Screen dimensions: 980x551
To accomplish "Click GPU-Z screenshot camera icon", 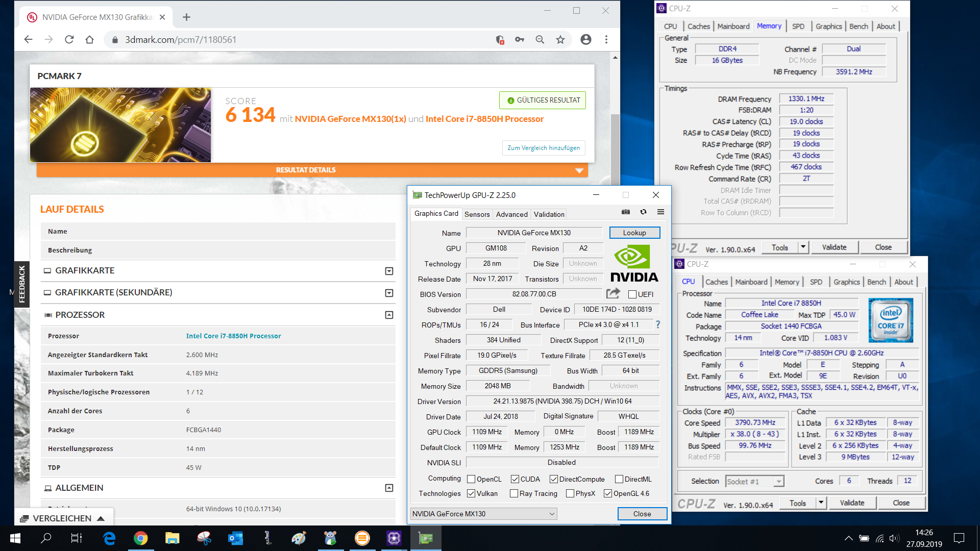I will (x=626, y=212).
